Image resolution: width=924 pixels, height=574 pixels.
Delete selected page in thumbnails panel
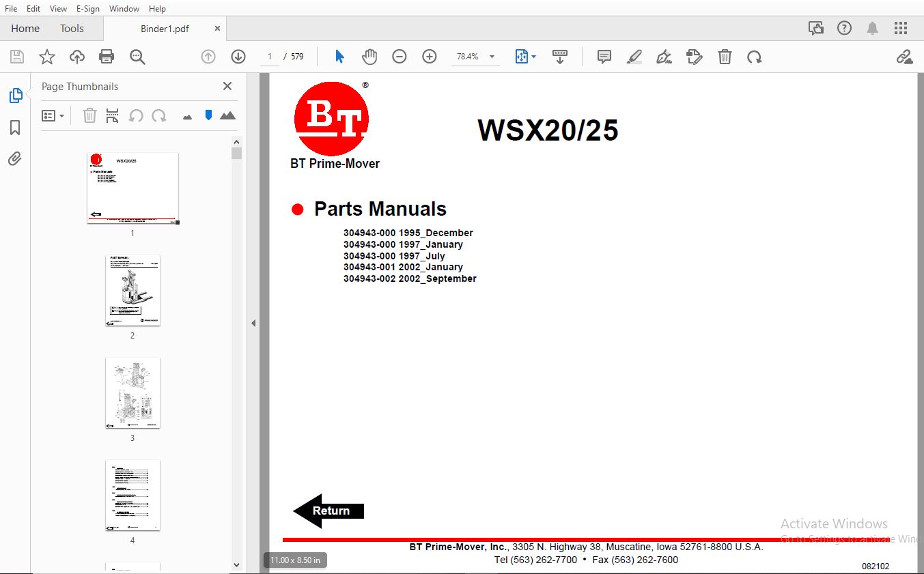89,115
